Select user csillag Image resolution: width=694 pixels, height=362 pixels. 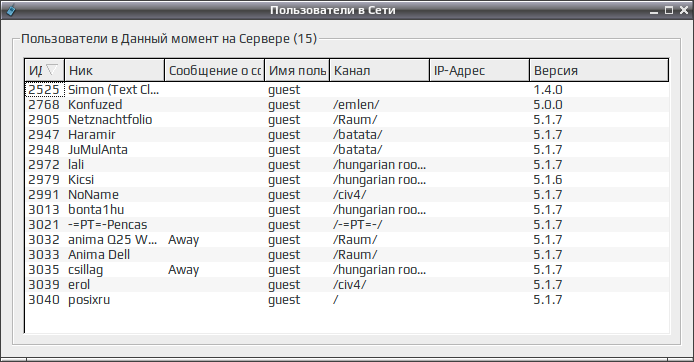click(85, 270)
